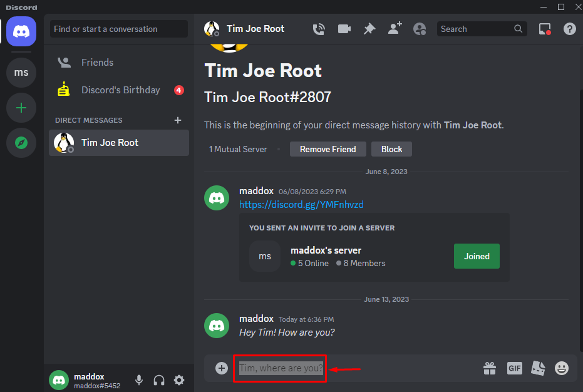Click the message input field

coord(357,368)
